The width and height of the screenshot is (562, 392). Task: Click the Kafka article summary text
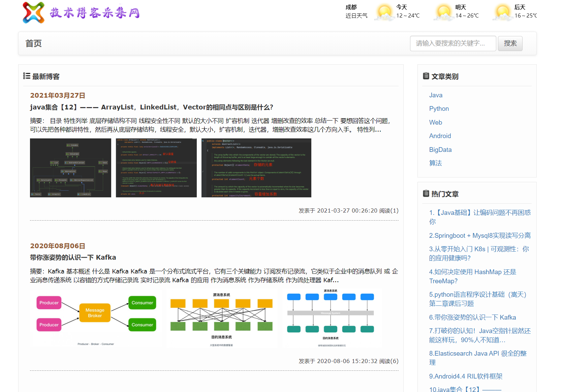click(x=214, y=275)
